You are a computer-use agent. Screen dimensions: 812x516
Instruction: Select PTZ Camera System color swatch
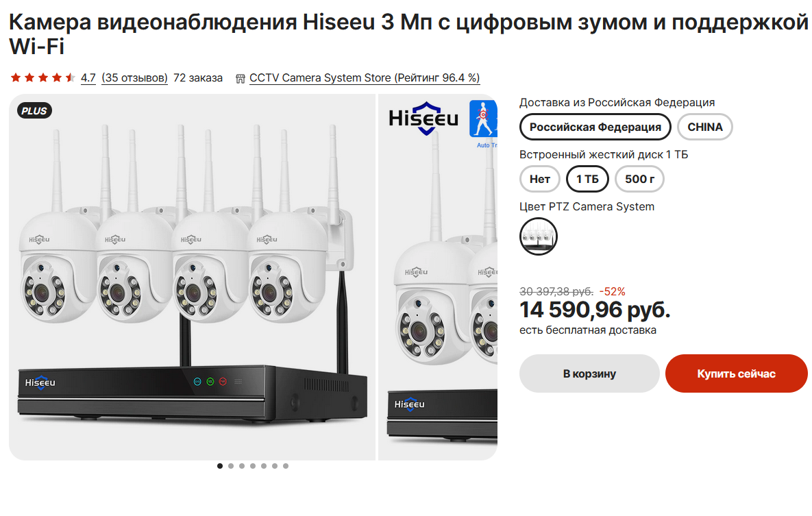pyautogui.click(x=539, y=236)
